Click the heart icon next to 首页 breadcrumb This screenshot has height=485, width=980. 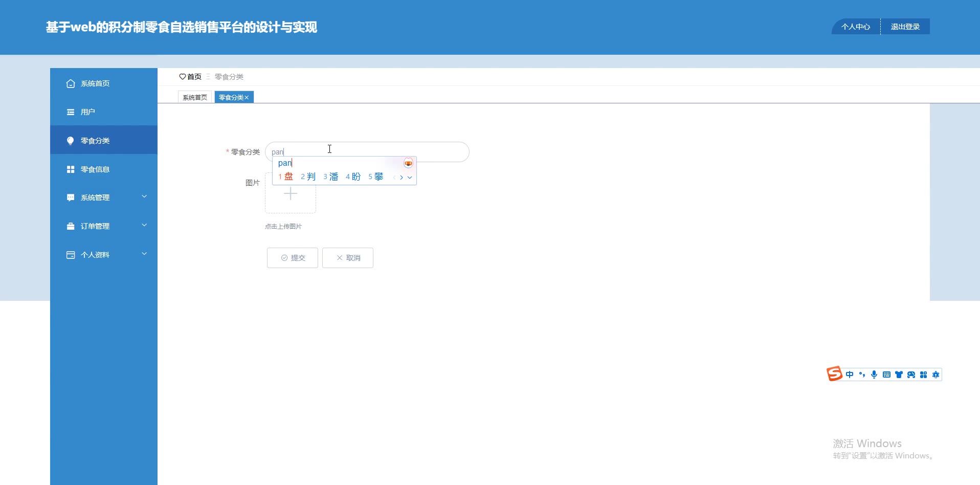(x=182, y=77)
